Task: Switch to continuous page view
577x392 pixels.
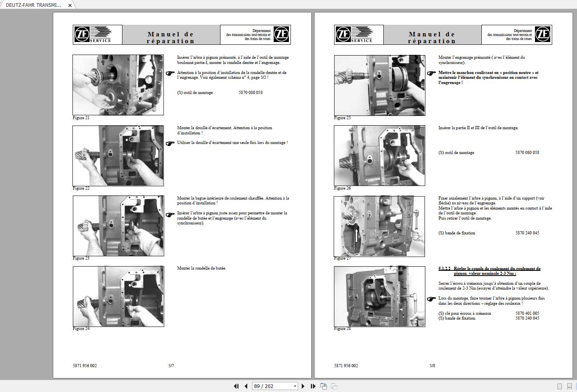Action: (569, 386)
